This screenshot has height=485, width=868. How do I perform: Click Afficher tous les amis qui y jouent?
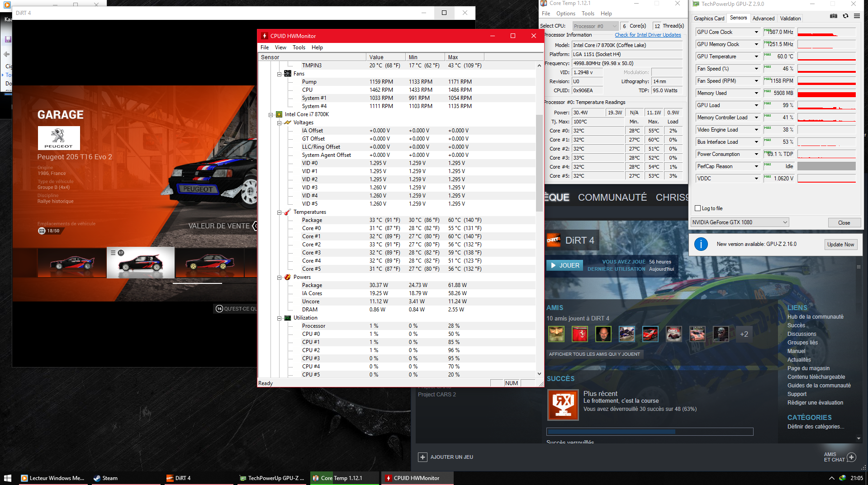(594, 354)
